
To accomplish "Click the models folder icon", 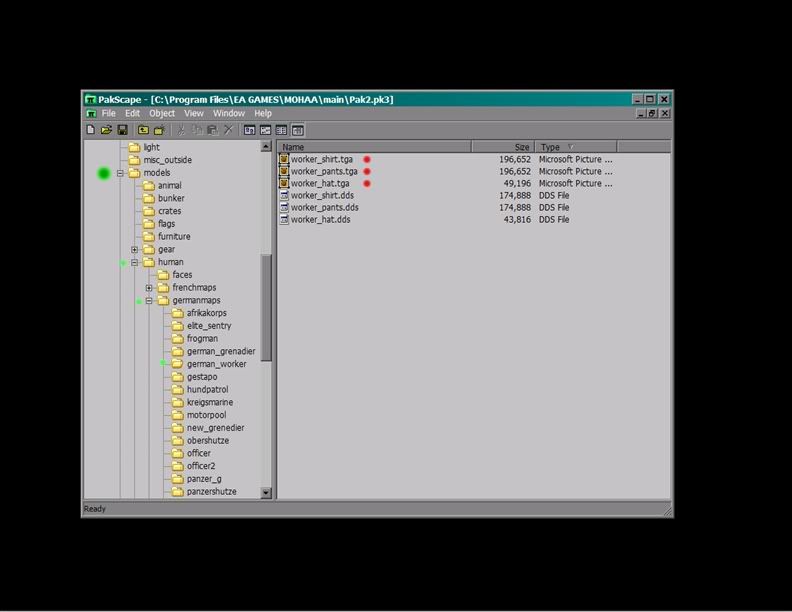I will (134, 173).
